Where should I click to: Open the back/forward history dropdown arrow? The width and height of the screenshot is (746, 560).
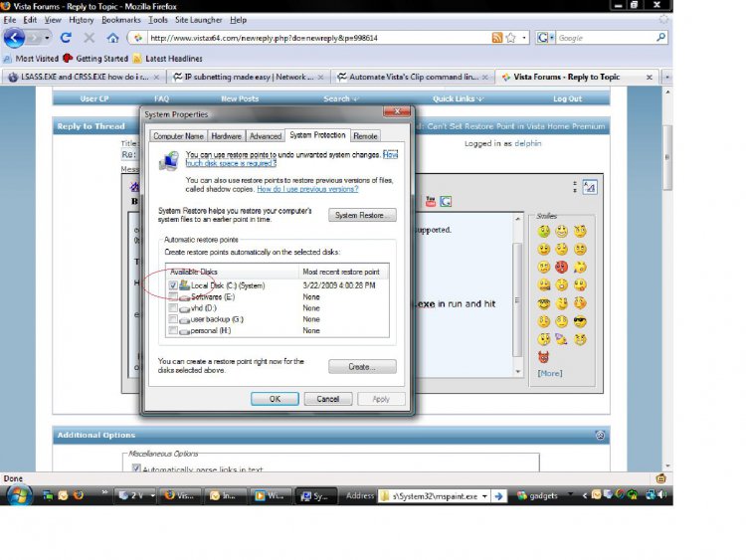tap(47, 38)
